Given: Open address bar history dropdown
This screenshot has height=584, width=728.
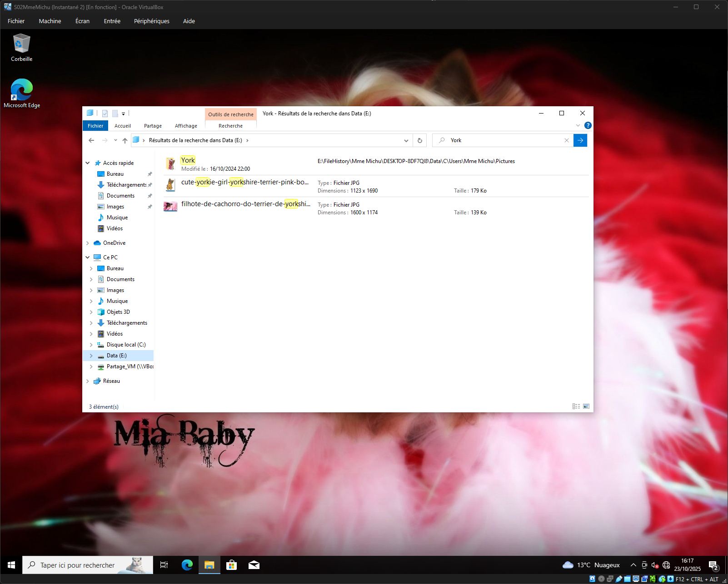Looking at the screenshot, I should point(406,140).
